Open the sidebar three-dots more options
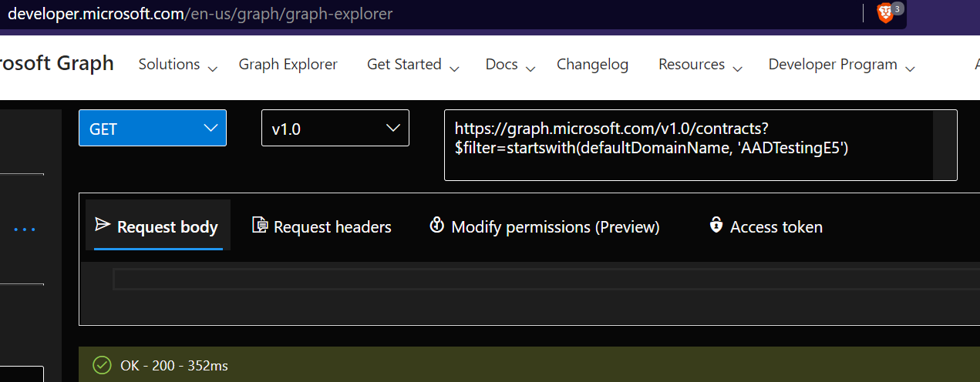The height and width of the screenshot is (382, 980). 25,230
